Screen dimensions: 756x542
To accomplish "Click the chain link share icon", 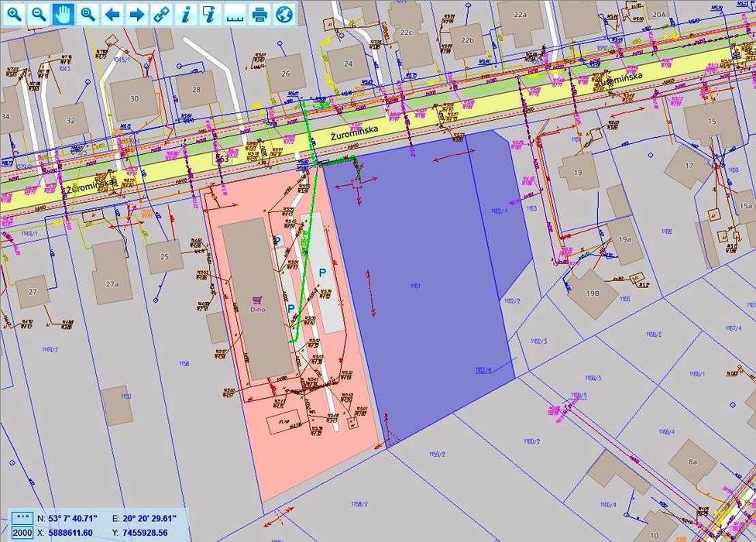I will tap(162, 14).
